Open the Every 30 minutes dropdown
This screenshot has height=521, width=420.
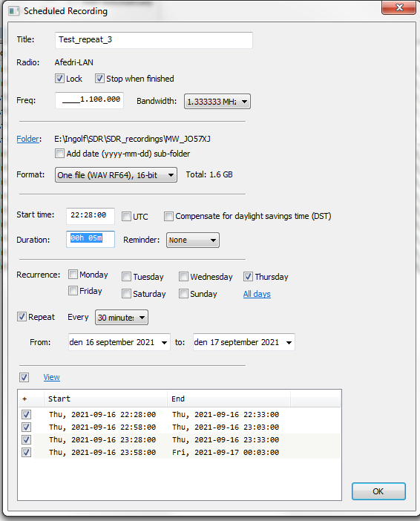[122, 318]
